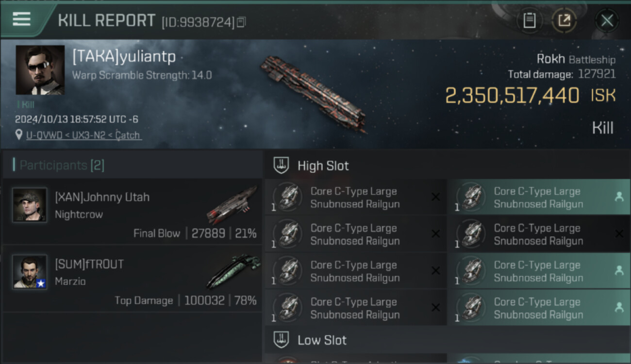Click person icon on top-right railgun
Screen dimensions: 631x364
(619, 197)
